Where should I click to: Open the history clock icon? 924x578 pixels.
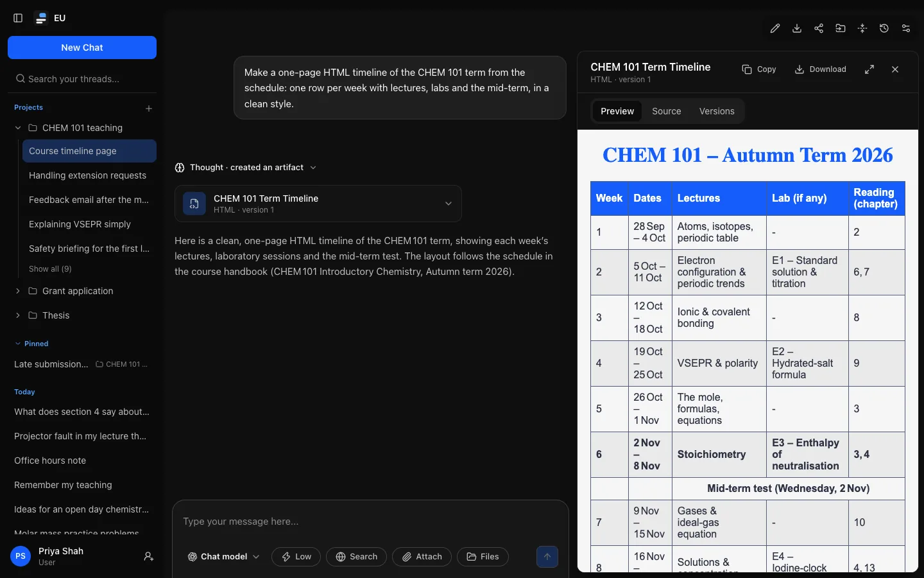(884, 28)
